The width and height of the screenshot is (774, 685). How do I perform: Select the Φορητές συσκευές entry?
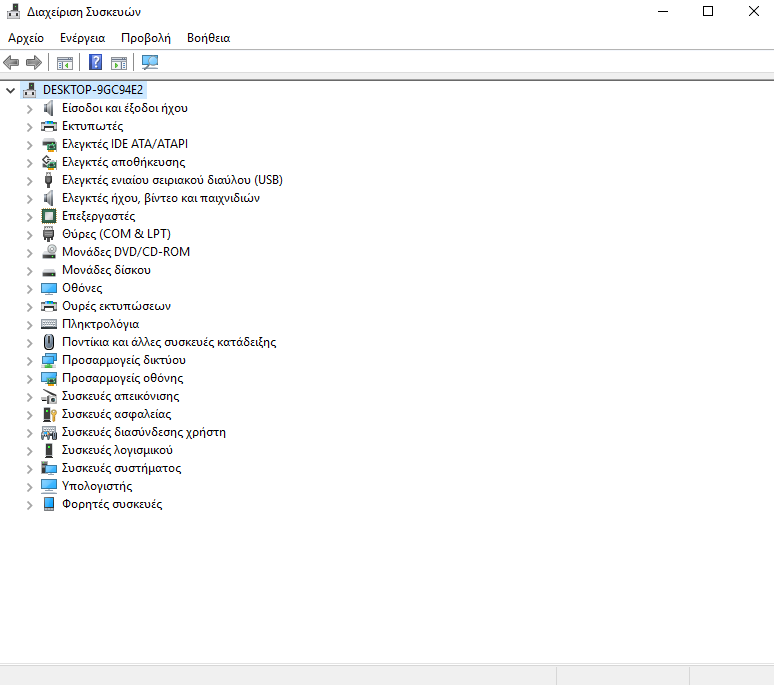pos(111,504)
